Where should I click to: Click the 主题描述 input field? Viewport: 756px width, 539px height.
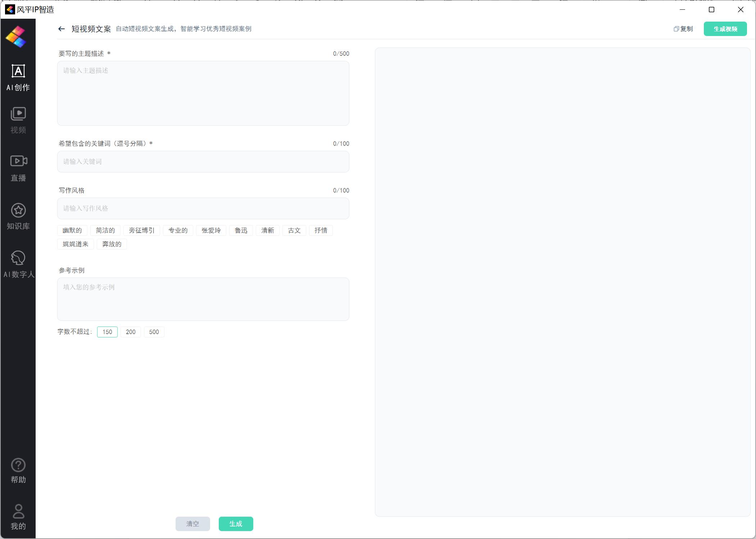(x=203, y=93)
